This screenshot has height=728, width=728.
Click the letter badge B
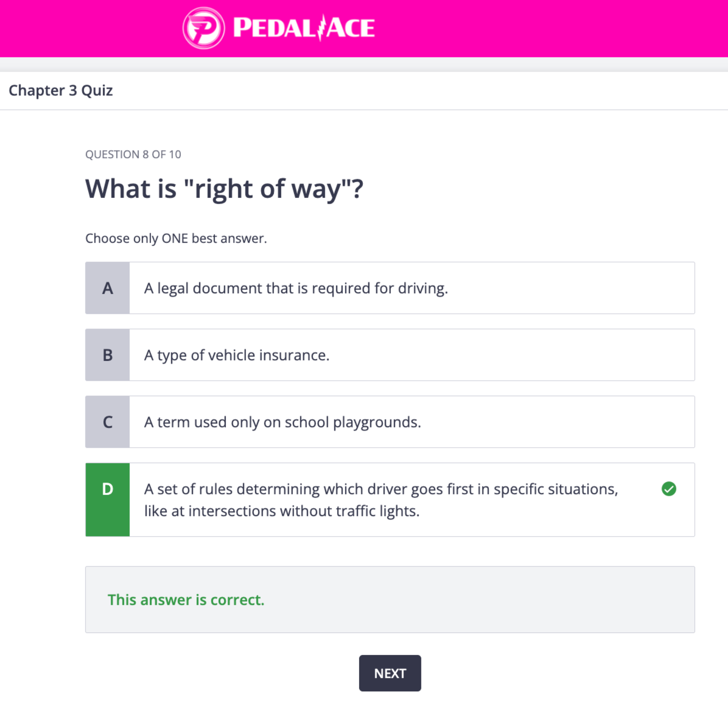pyautogui.click(x=107, y=355)
